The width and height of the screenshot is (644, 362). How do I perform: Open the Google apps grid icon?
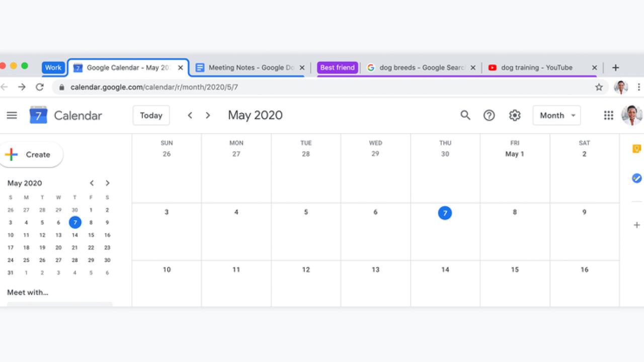608,115
